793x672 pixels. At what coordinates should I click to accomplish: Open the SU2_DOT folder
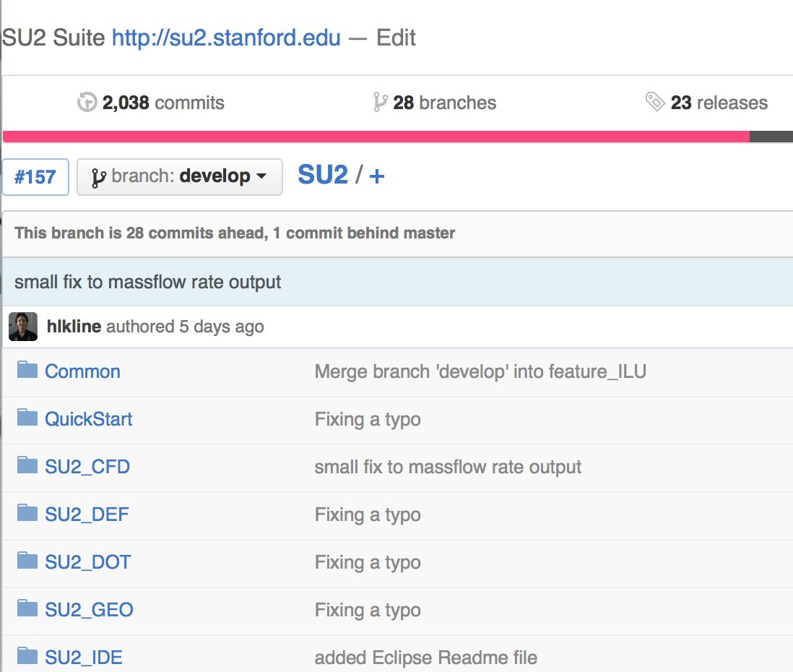coord(88,561)
